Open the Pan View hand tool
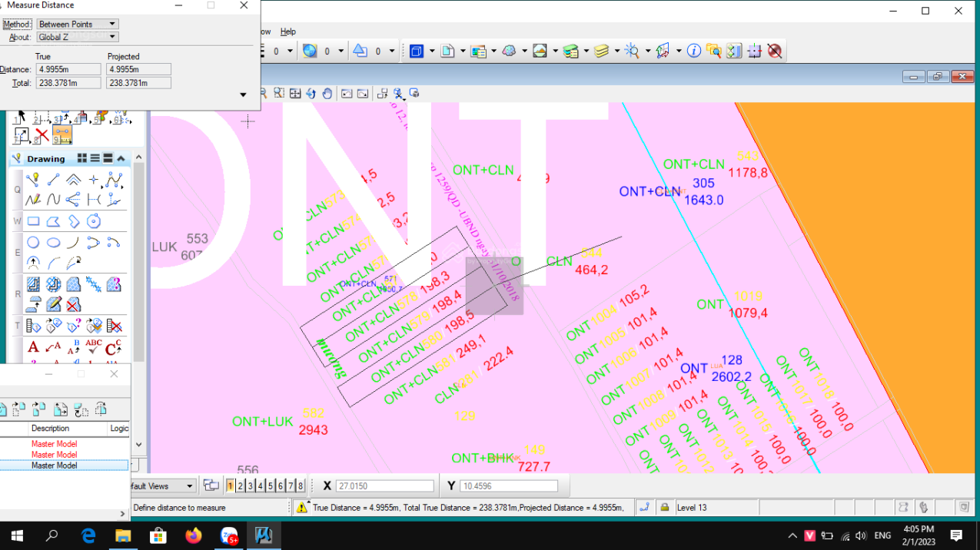Image resolution: width=980 pixels, height=550 pixels. point(327,94)
